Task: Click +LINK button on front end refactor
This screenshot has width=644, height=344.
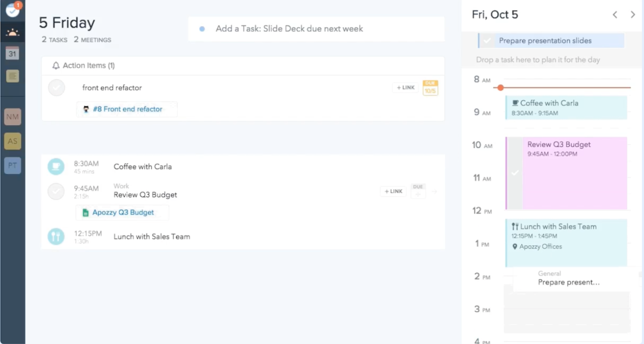Action: click(405, 87)
